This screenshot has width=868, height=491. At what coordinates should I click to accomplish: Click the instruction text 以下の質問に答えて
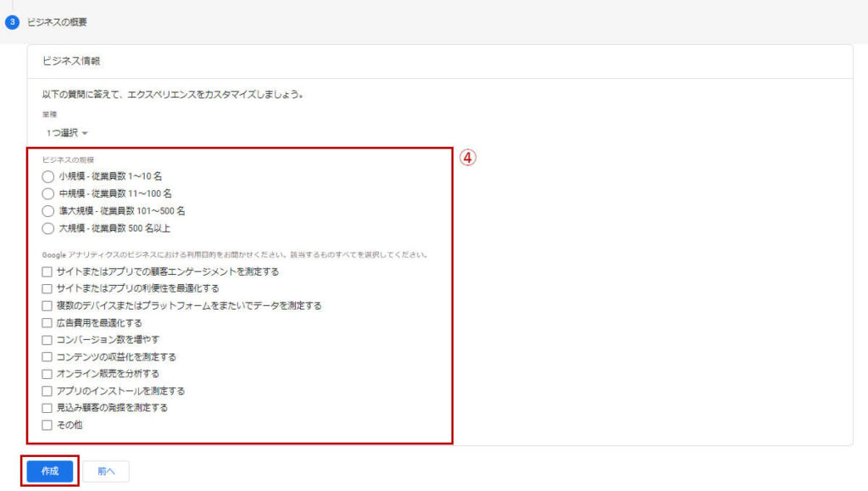coord(172,95)
